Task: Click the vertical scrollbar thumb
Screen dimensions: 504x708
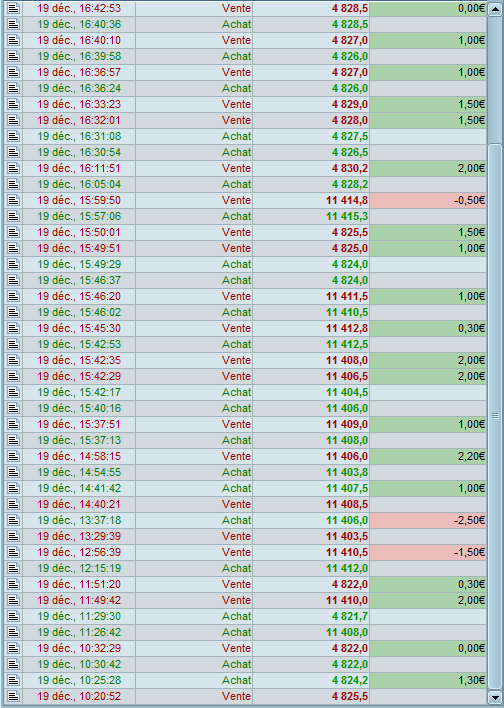Action: coord(495,416)
